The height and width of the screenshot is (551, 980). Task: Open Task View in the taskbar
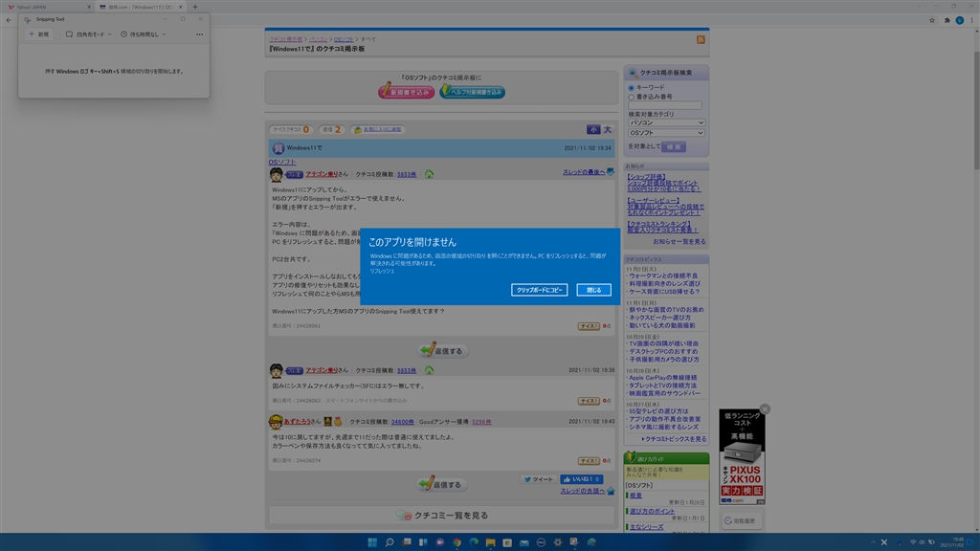(x=406, y=542)
